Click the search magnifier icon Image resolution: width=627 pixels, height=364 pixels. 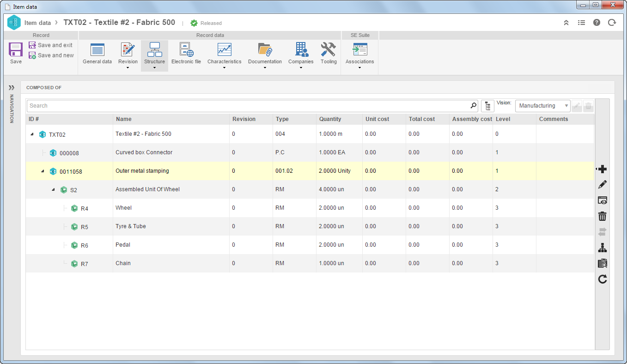click(473, 106)
